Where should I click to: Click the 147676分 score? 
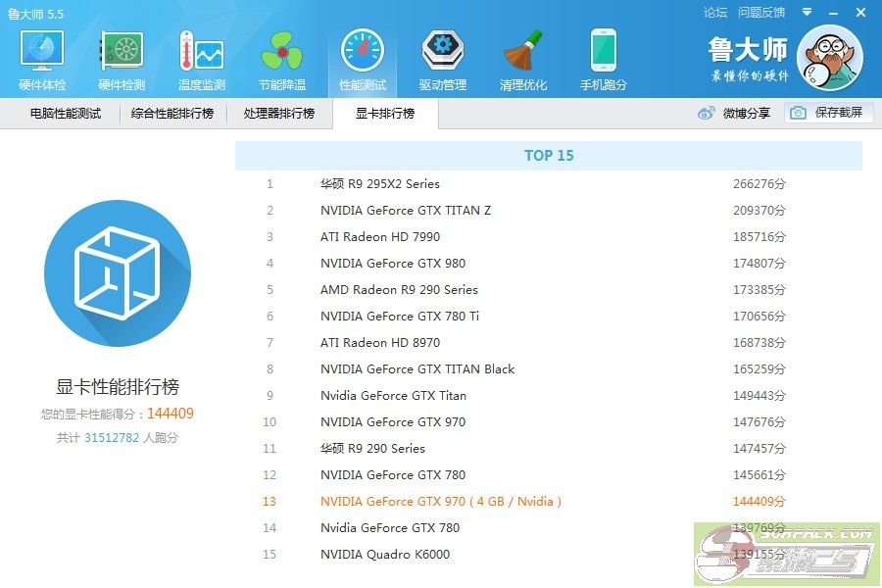pos(759,422)
